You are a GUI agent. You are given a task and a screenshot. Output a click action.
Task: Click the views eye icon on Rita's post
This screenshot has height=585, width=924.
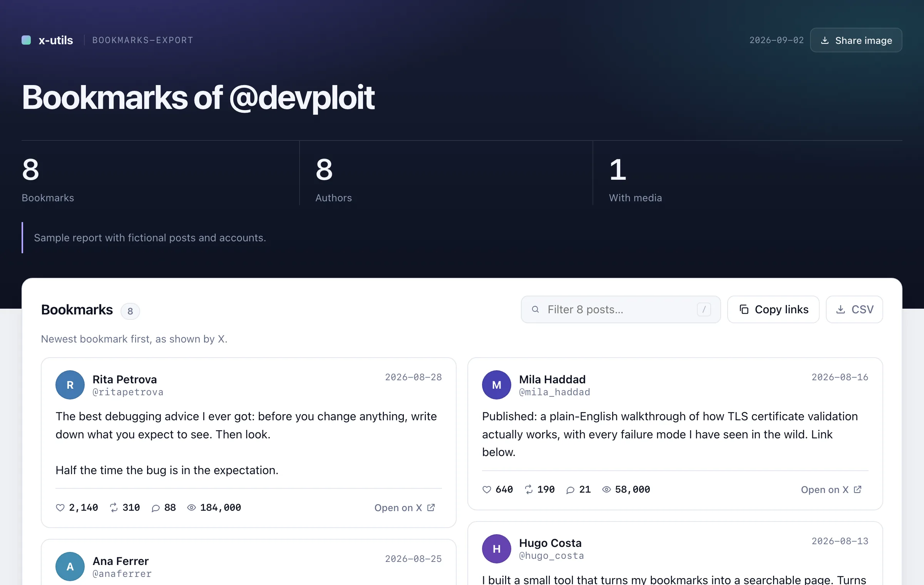[191, 508]
